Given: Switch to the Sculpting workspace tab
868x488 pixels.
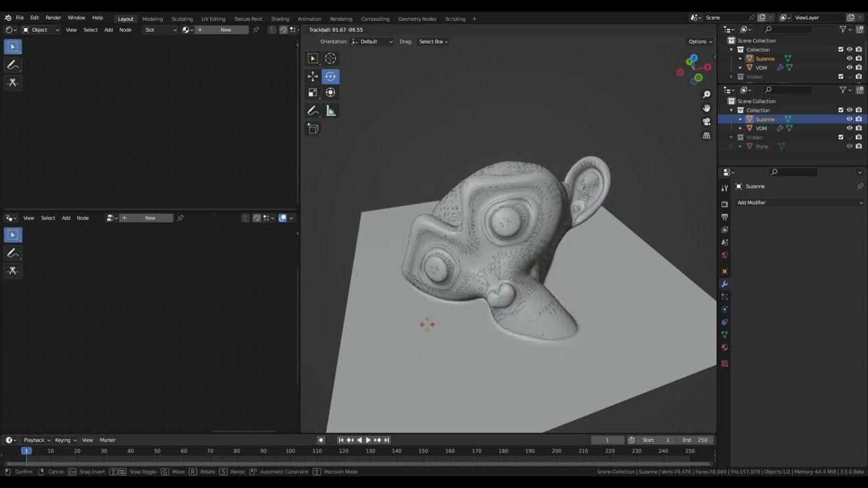Looking at the screenshot, I should pyautogui.click(x=182, y=18).
